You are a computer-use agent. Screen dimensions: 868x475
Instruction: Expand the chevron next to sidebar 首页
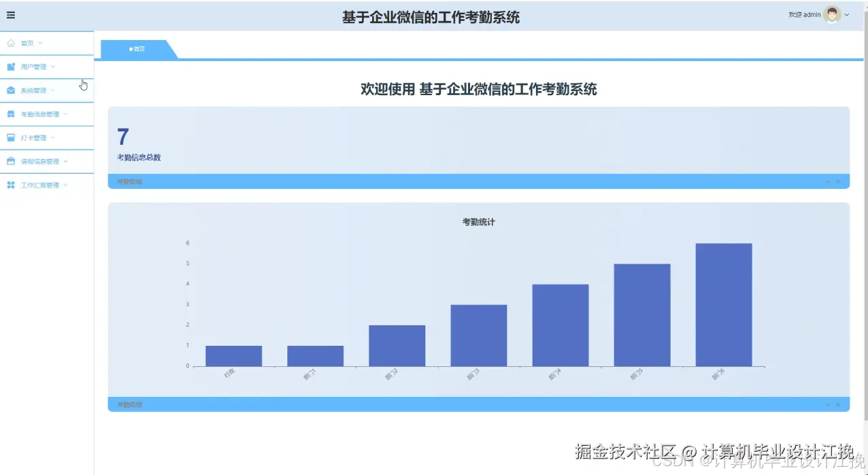pos(40,43)
